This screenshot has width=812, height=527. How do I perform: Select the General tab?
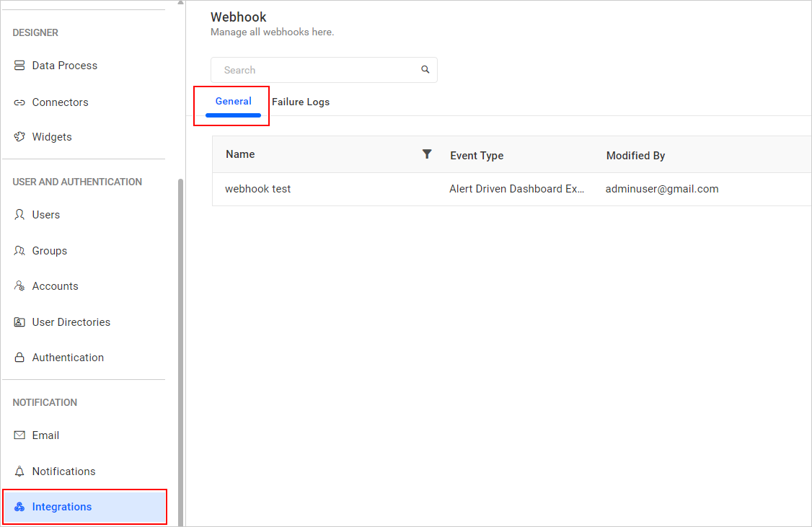tap(232, 101)
